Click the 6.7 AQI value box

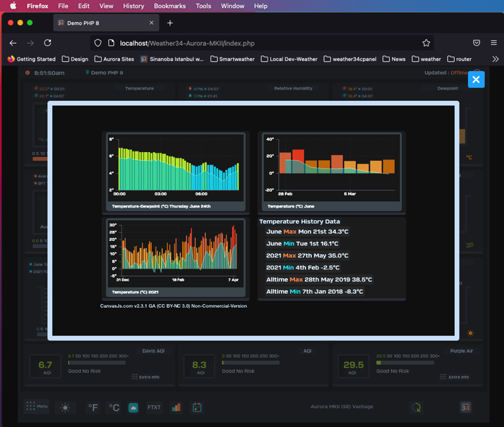click(x=45, y=366)
